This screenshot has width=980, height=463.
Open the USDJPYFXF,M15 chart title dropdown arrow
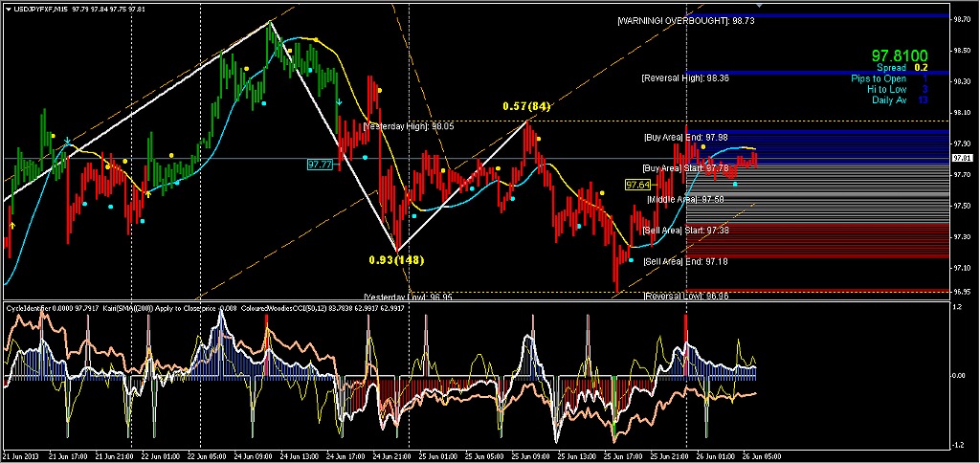(x=7, y=10)
